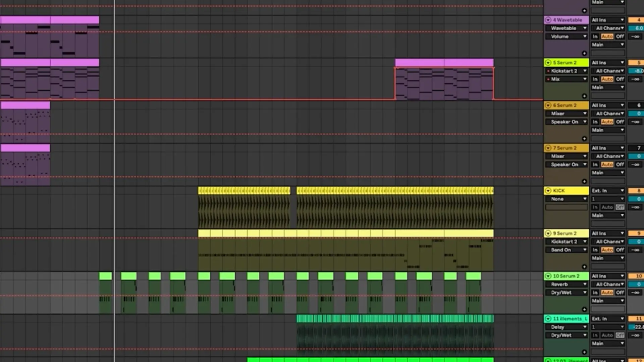The image size is (644, 362).
Task: Set 5 Serum 2 monitoring to In
Action: pos(595,79)
